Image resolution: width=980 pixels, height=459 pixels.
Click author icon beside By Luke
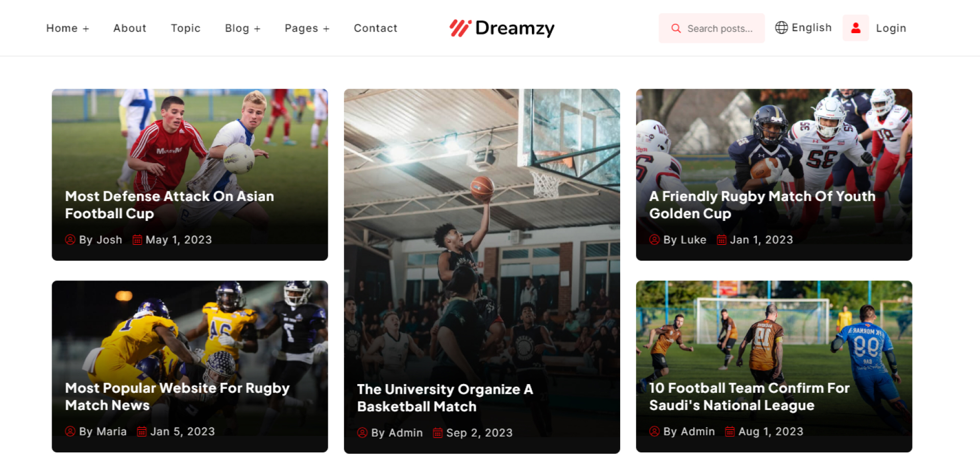654,240
